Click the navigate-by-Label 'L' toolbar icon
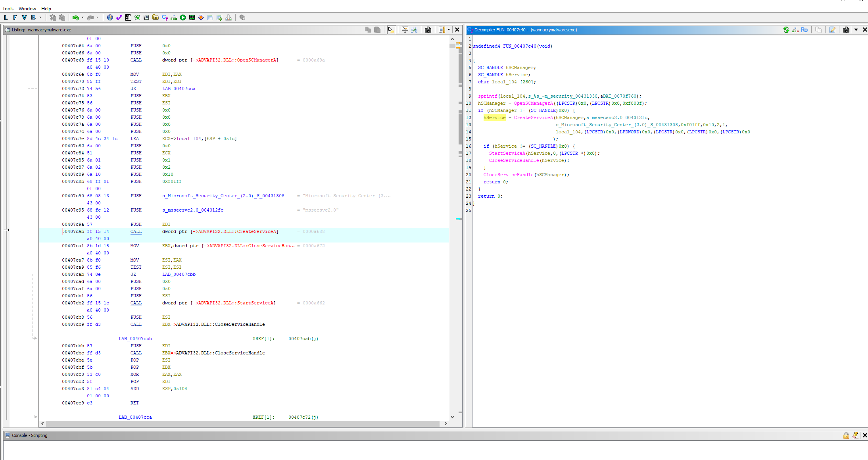This screenshot has height=460, width=868. tap(6, 17)
